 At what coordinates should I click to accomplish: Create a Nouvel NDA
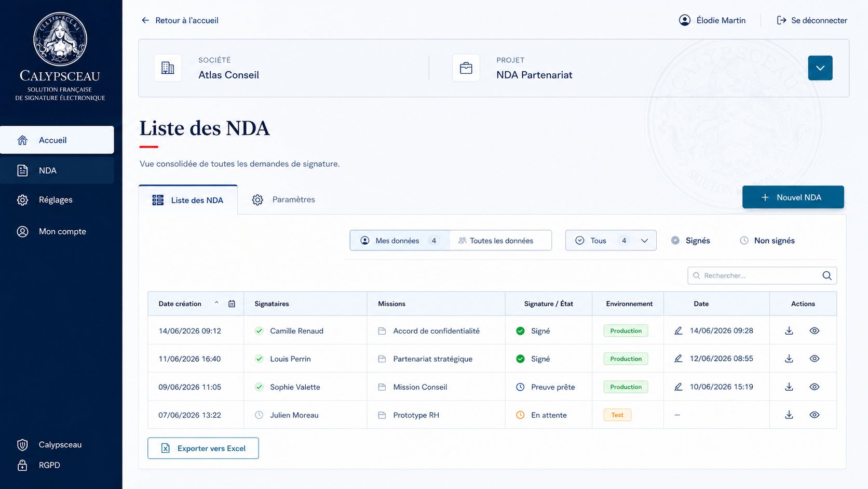(793, 197)
